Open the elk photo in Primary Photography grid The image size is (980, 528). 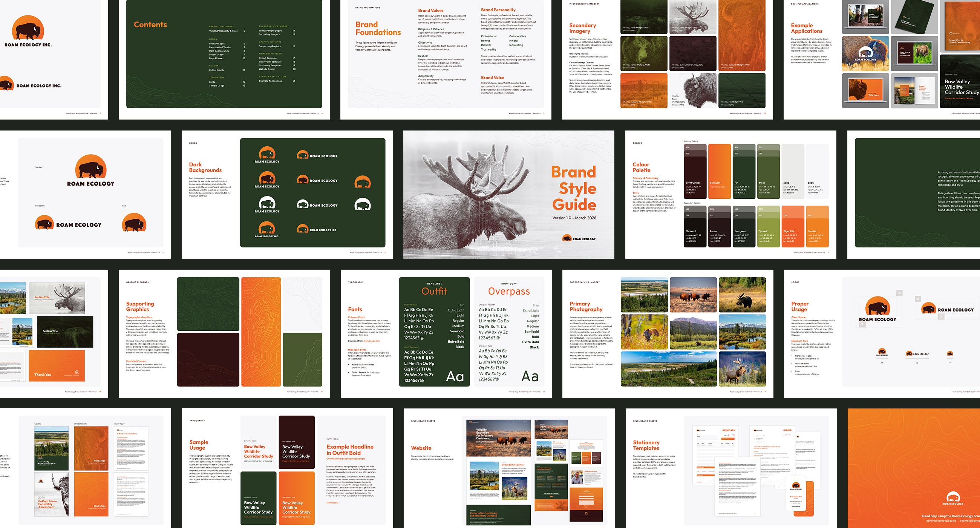pyautogui.click(x=742, y=369)
